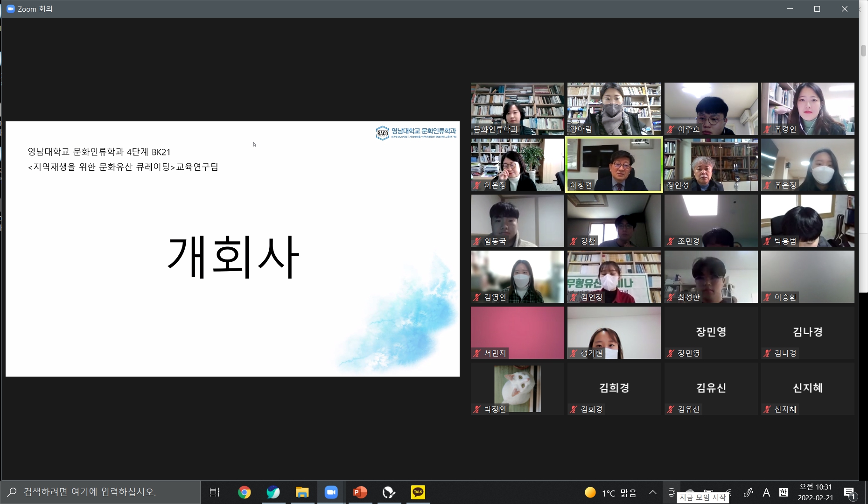This screenshot has width=868, height=504.
Task: Select 유은정's video tile
Action: point(807,165)
